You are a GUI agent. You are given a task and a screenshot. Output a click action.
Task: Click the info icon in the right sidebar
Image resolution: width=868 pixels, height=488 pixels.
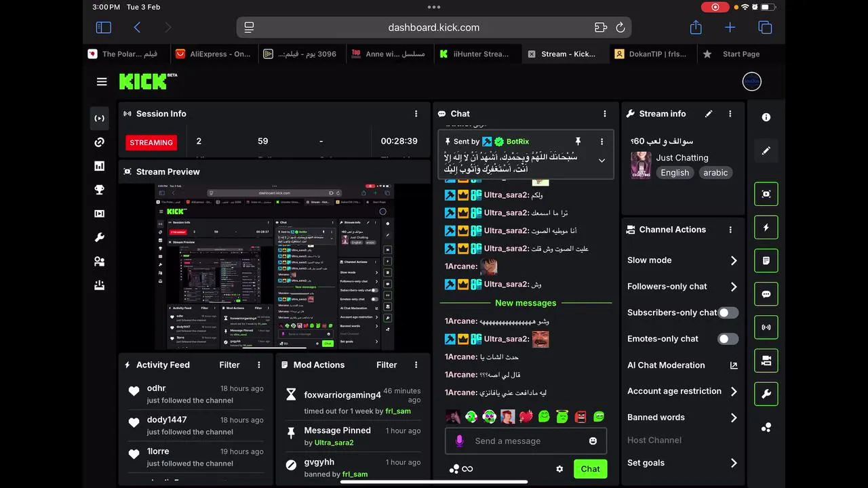click(x=766, y=117)
